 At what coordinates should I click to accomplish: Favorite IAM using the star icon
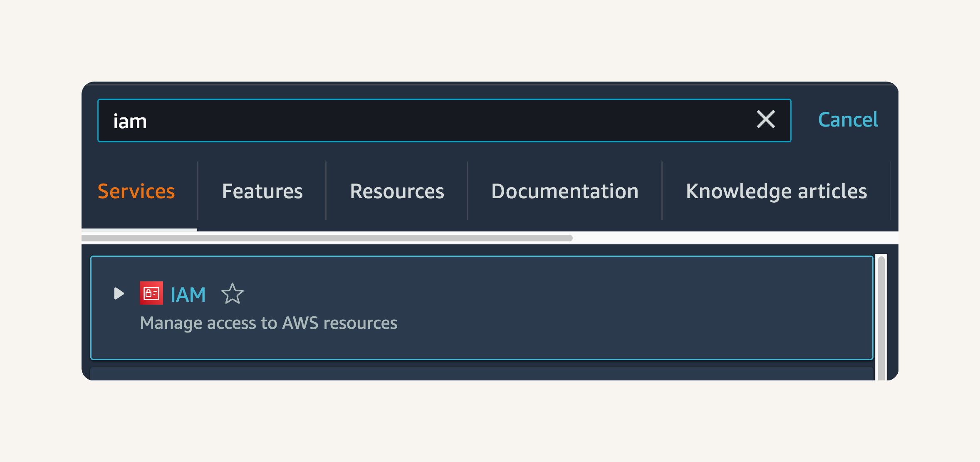(x=232, y=294)
